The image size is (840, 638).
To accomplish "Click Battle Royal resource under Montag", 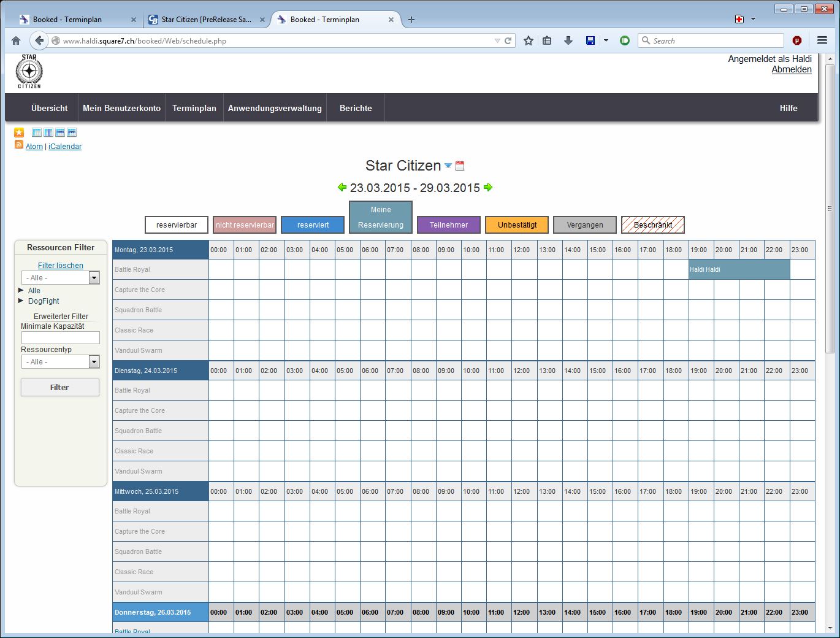I will click(132, 269).
